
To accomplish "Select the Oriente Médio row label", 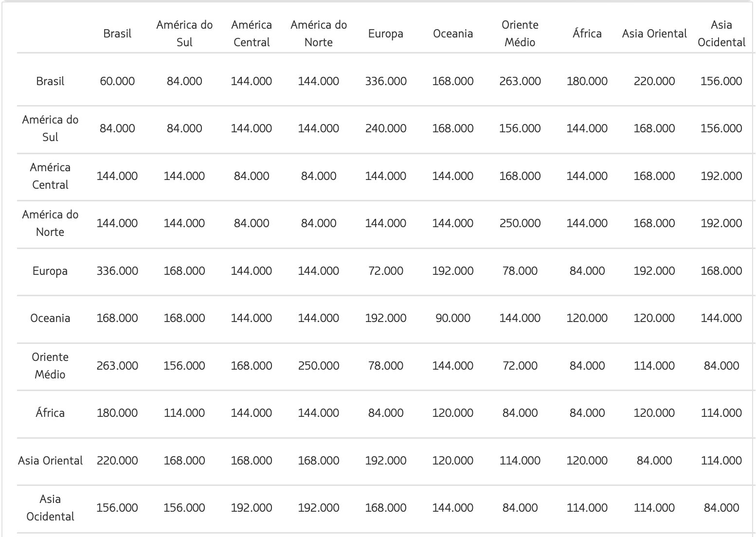I will pos(50,366).
